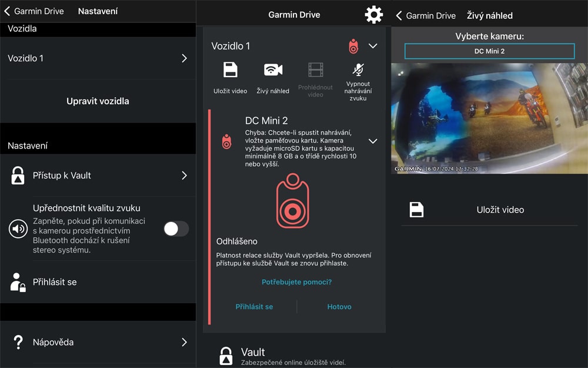
Task: Tap the question mark Nápověda icon
Action: click(18, 343)
